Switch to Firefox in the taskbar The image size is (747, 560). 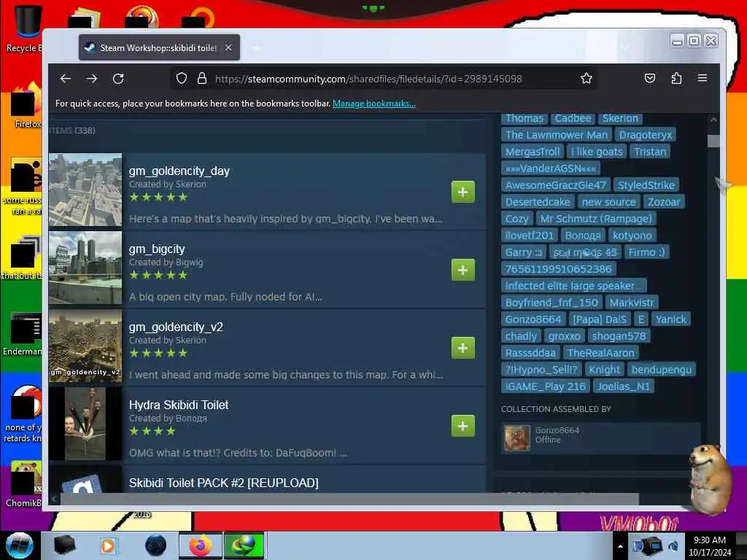200,545
